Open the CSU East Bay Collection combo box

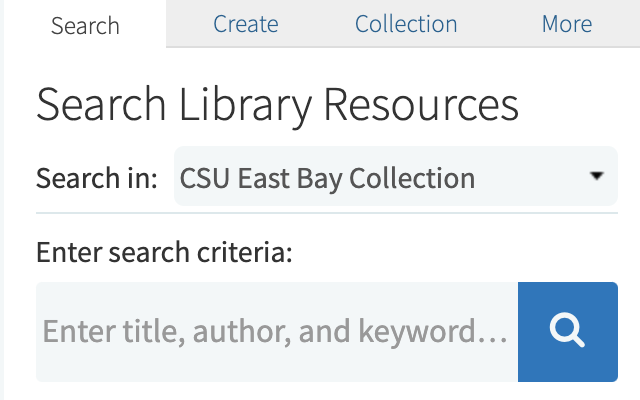click(x=395, y=177)
